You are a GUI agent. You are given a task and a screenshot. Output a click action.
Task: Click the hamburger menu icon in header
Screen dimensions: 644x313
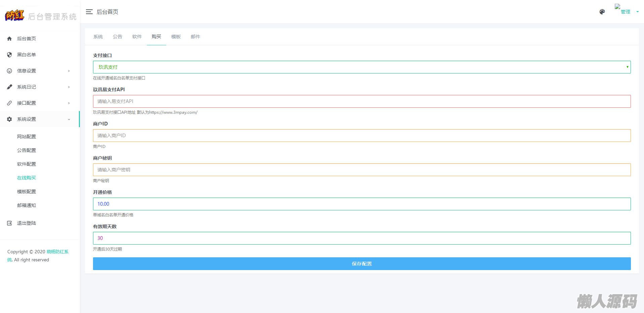click(89, 12)
